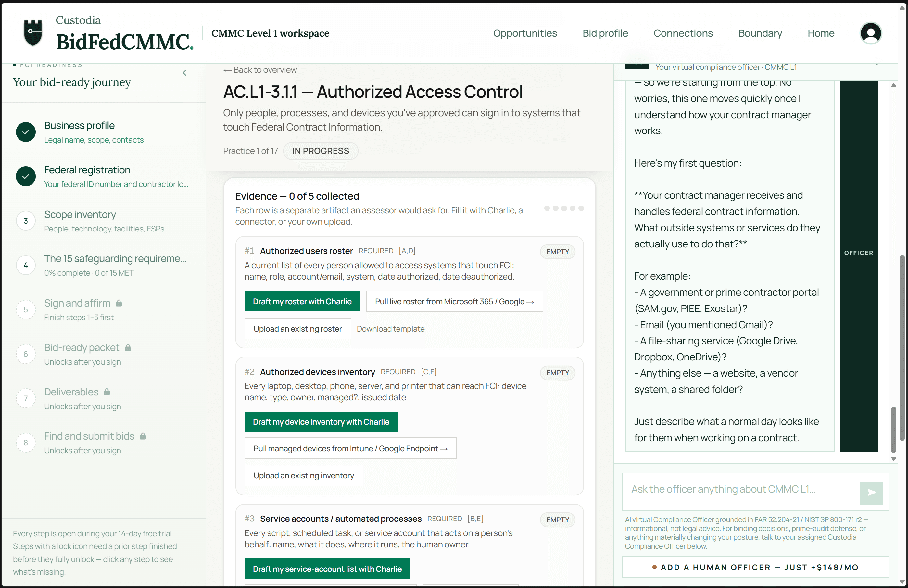Open the Opportunities nav item
This screenshot has width=908, height=588.
pyautogui.click(x=525, y=33)
